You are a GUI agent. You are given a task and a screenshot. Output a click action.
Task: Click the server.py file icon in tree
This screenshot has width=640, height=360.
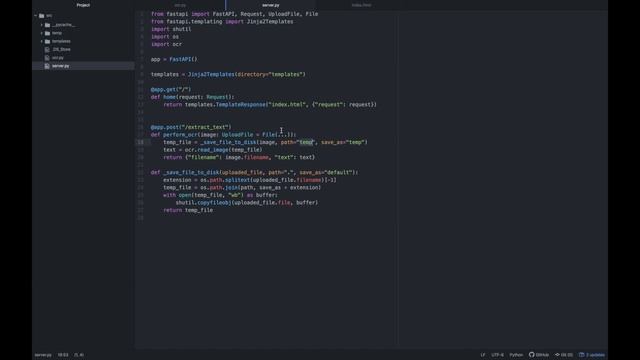(47, 66)
